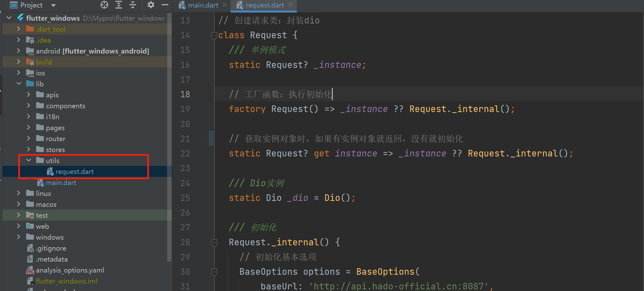The image size is (644, 291).
Task: Click the YAML icon beside analysis_options.yaml
Action: [x=30, y=270]
